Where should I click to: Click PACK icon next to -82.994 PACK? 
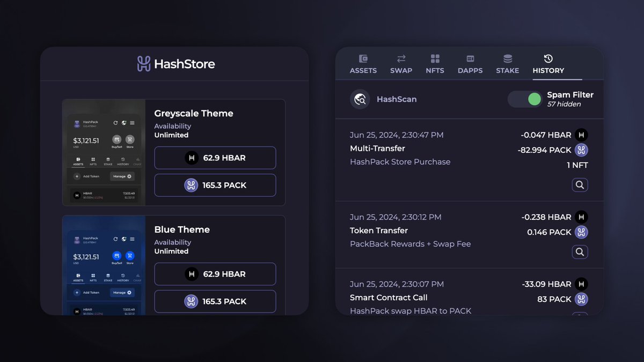pos(581,150)
